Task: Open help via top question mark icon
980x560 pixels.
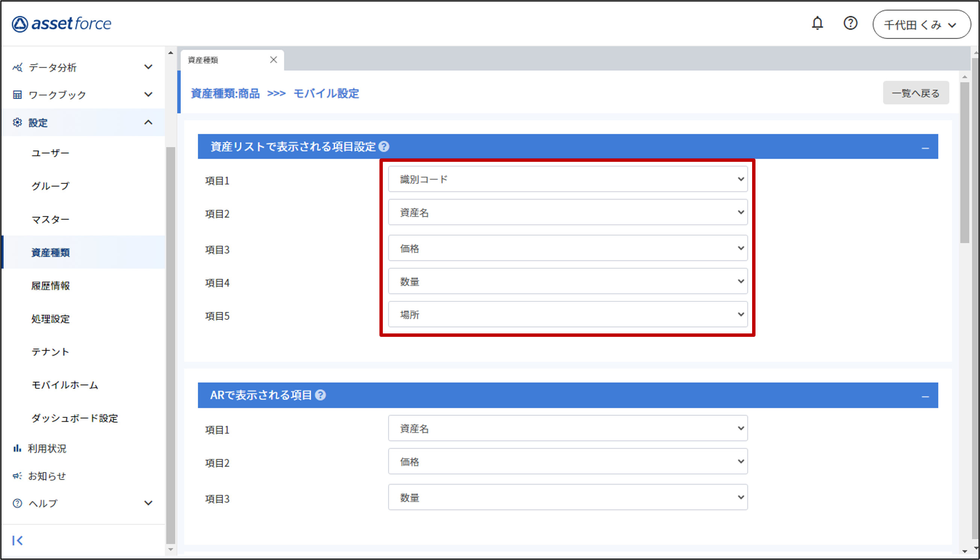Action: click(x=850, y=23)
